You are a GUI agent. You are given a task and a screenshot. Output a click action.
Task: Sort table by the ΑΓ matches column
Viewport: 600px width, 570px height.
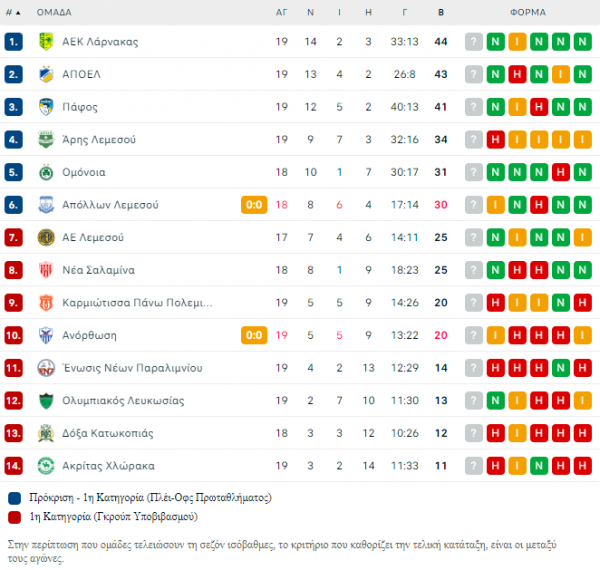click(x=281, y=12)
